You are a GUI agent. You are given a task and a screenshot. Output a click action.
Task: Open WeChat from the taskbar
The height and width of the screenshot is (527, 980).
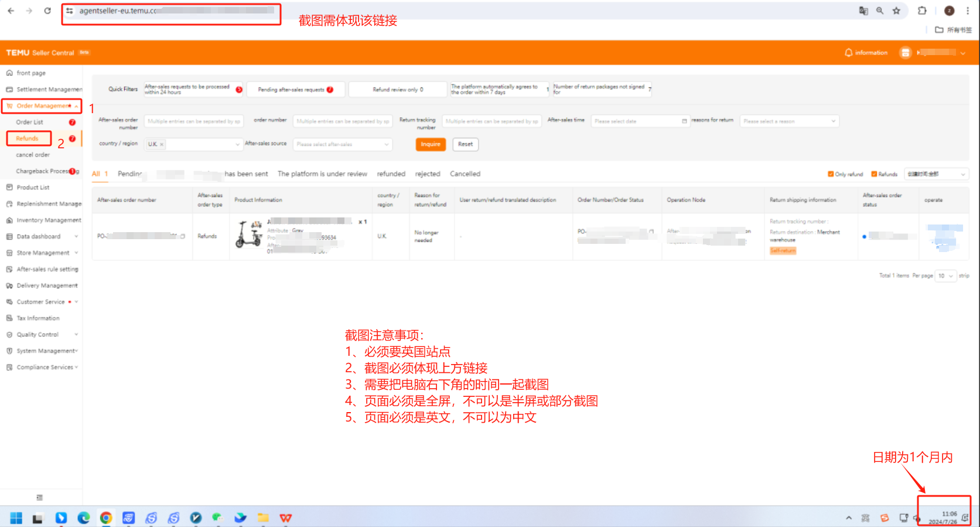click(x=217, y=518)
